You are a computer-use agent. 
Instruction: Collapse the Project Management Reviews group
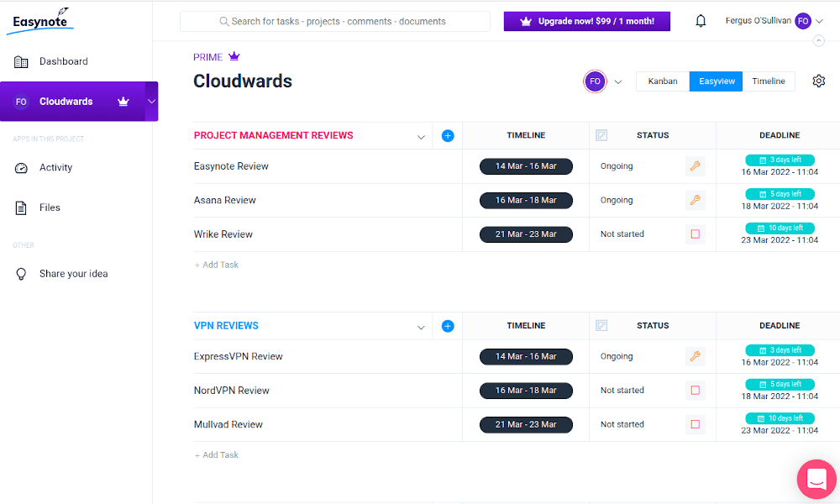pos(421,137)
